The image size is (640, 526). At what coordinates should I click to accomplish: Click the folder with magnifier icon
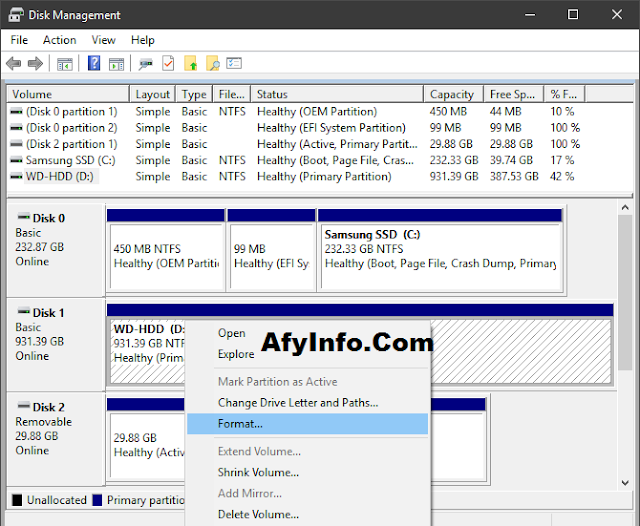213,63
